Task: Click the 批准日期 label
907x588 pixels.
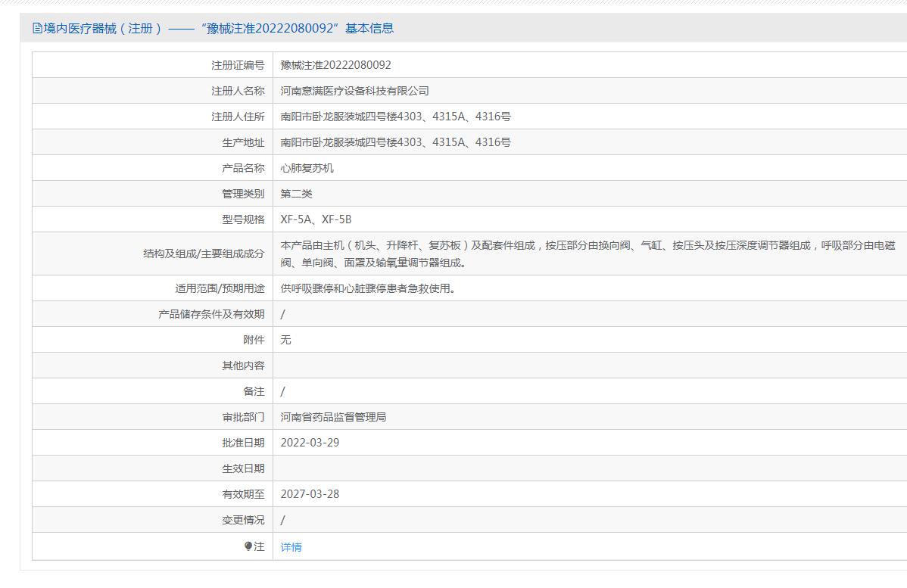Action: pos(243,443)
